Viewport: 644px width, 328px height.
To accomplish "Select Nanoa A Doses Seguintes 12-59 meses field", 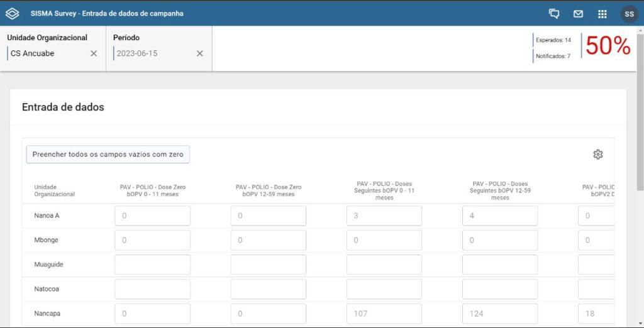I will pyautogui.click(x=499, y=216).
